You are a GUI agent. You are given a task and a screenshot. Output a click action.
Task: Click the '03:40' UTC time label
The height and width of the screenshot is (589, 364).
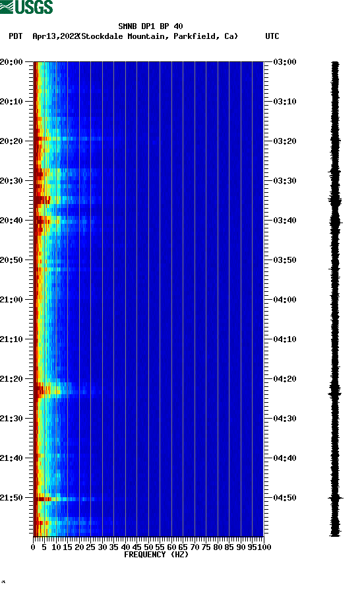coord(285,220)
